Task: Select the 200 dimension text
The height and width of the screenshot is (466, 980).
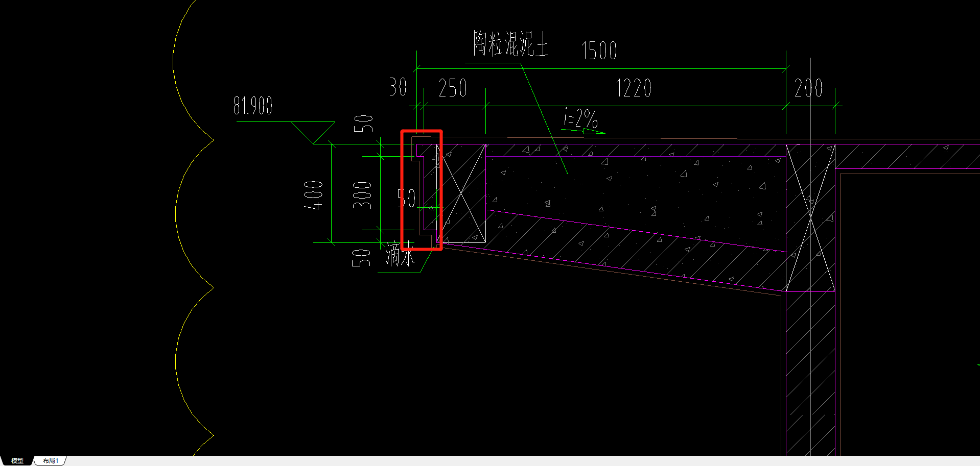Action: [809, 88]
